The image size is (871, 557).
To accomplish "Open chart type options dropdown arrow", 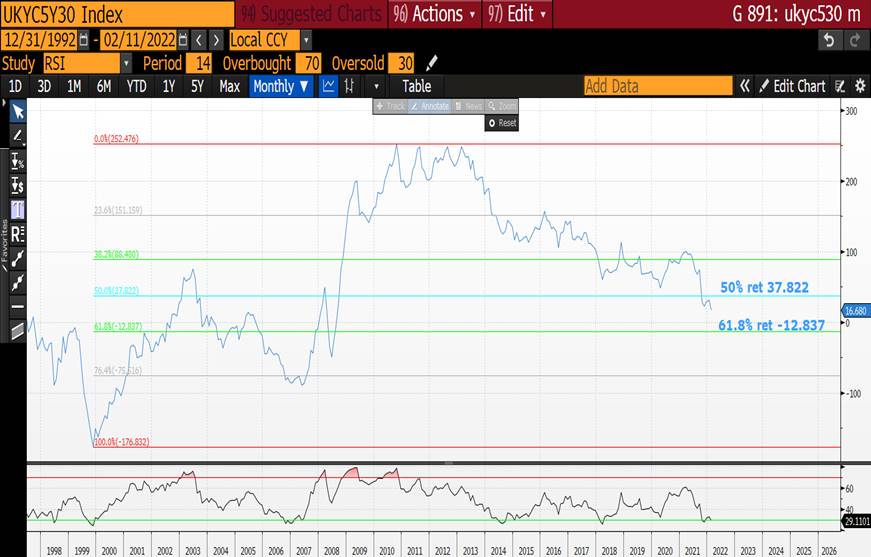I will coord(376,87).
